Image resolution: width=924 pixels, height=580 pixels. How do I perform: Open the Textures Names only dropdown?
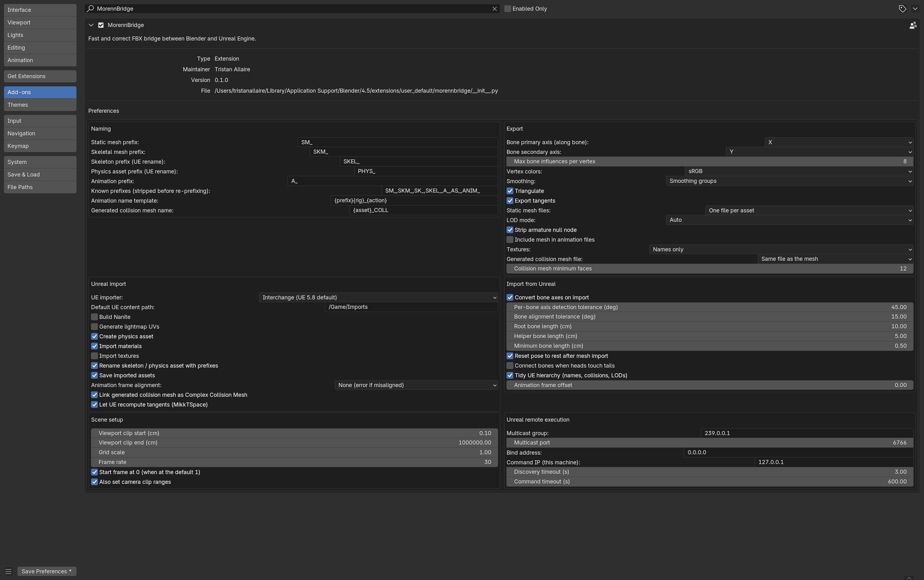(x=781, y=249)
